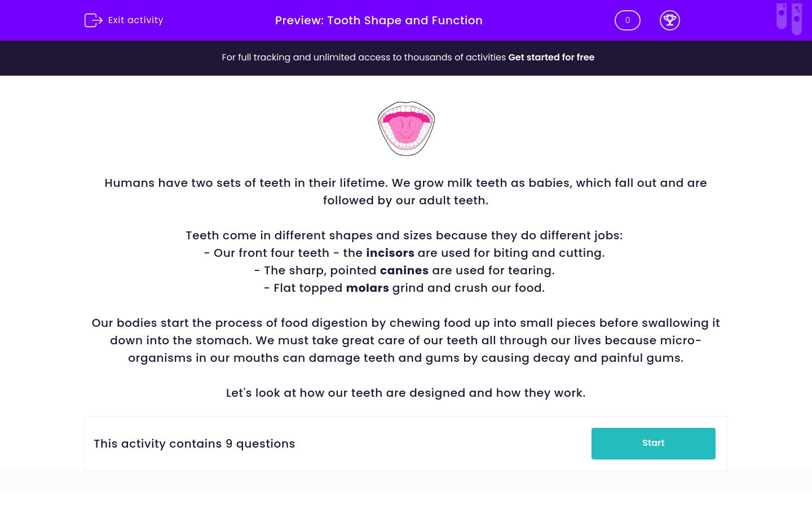Select the Exit activity label

pos(135,20)
